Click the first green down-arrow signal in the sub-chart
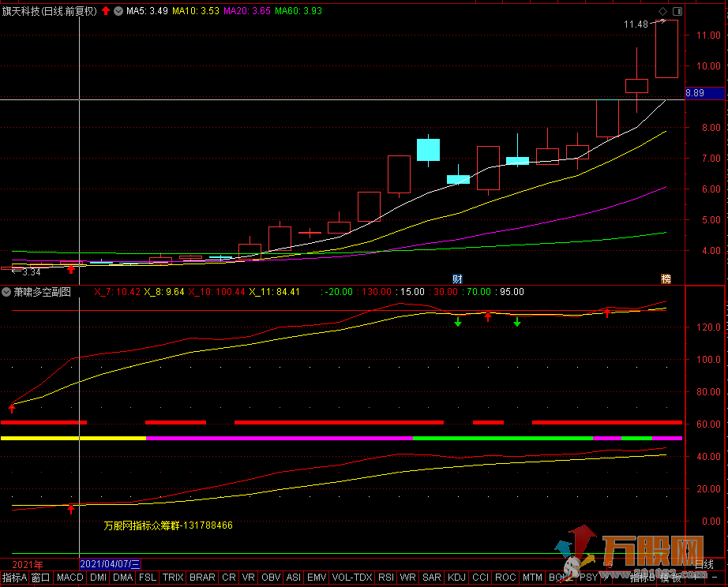The height and width of the screenshot is (587, 728). pos(458,322)
